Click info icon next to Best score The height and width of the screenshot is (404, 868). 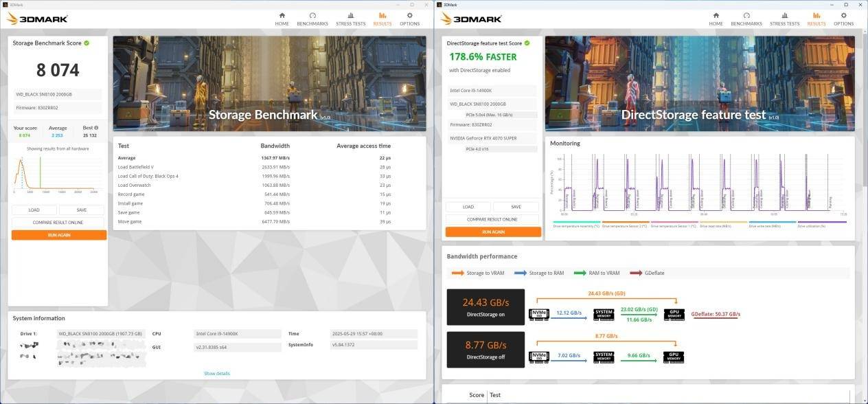tap(96, 128)
